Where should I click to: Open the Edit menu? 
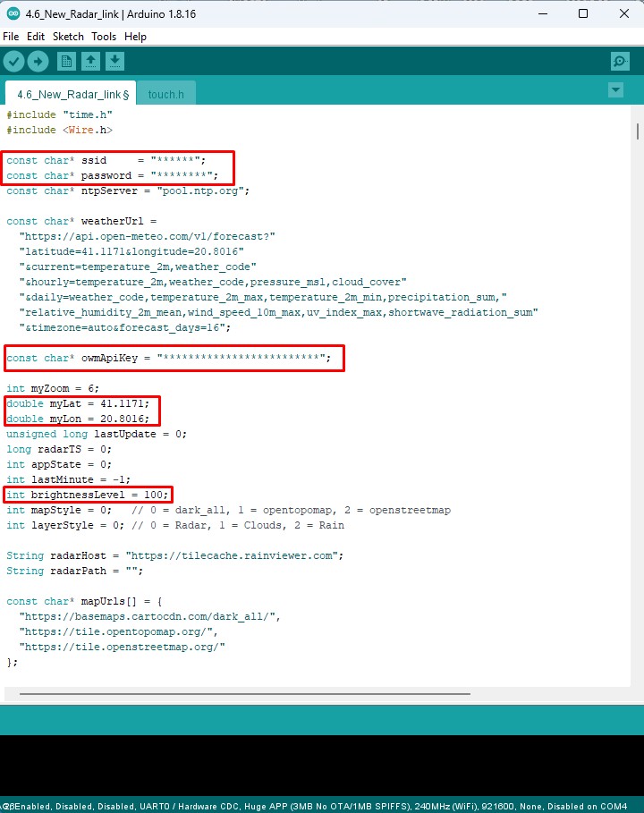(36, 37)
